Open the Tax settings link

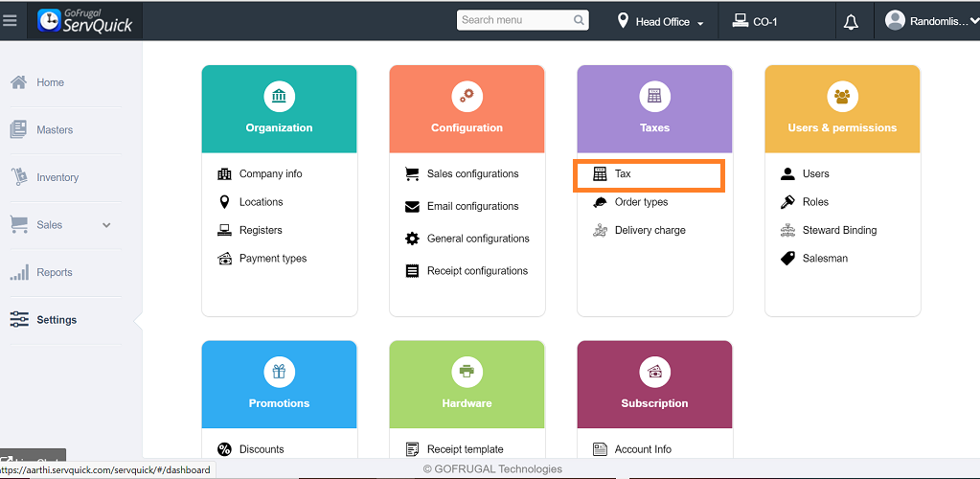(623, 174)
